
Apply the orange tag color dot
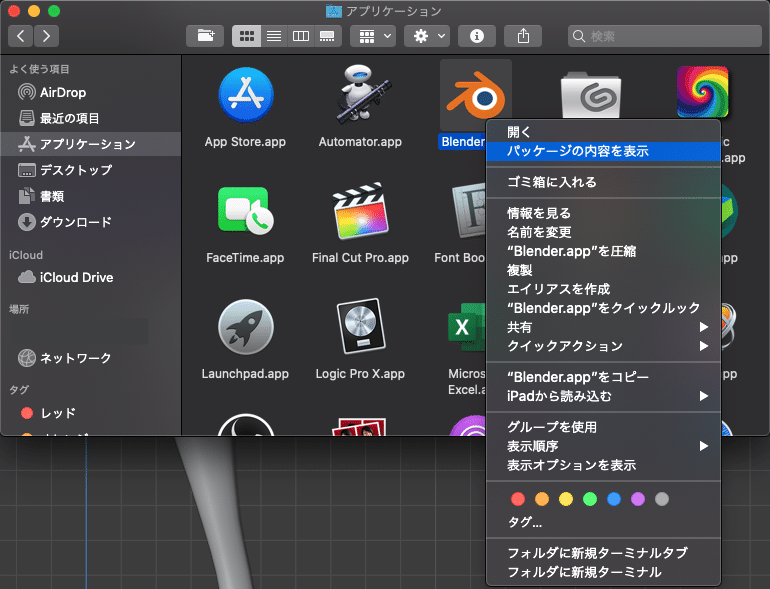pos(542,499)
